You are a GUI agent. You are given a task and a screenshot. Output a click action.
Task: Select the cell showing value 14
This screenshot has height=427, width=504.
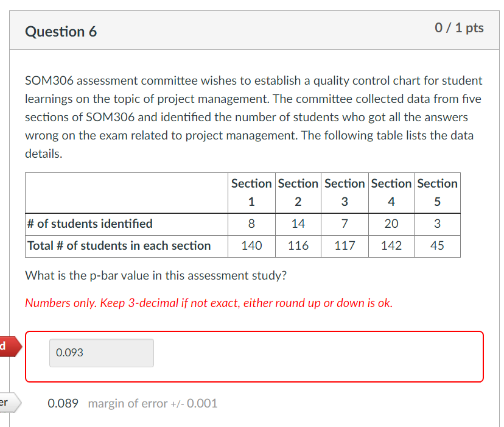298,224
